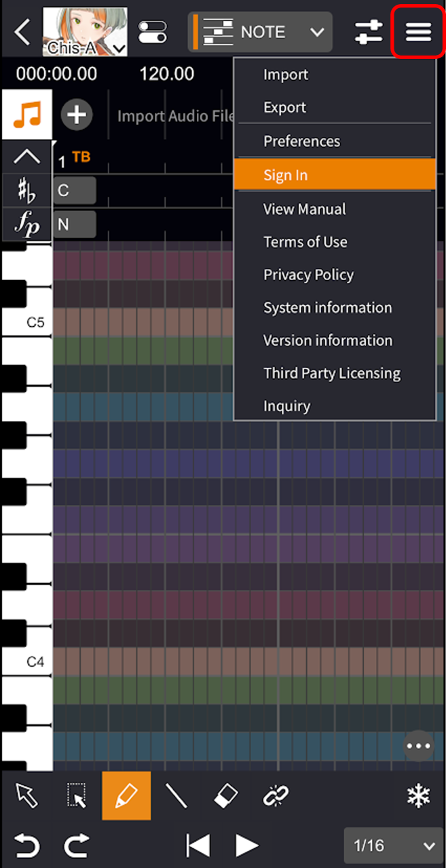This screenshot has width=446, height=868.
Task: Select the line tool
Action: click(x=176, y=795)
